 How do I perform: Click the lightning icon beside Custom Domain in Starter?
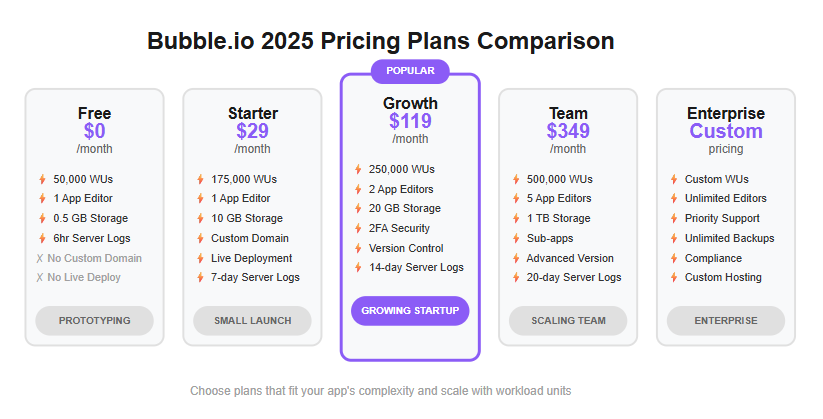click(x=200, y=239)
